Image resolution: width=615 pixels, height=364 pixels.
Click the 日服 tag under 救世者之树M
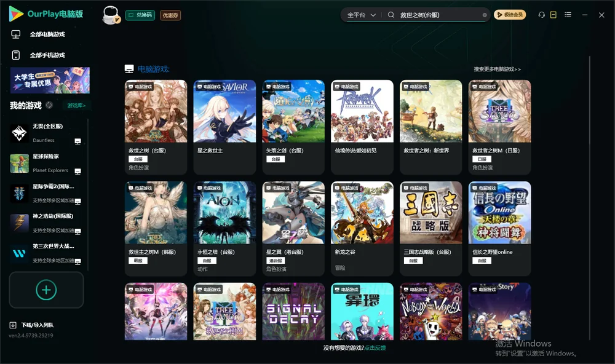[482, 159]
